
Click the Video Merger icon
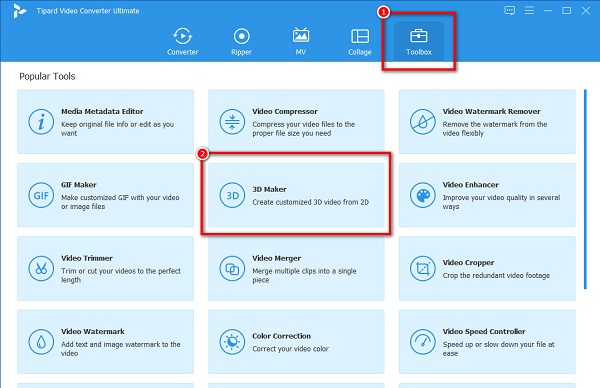click(232, 269)
